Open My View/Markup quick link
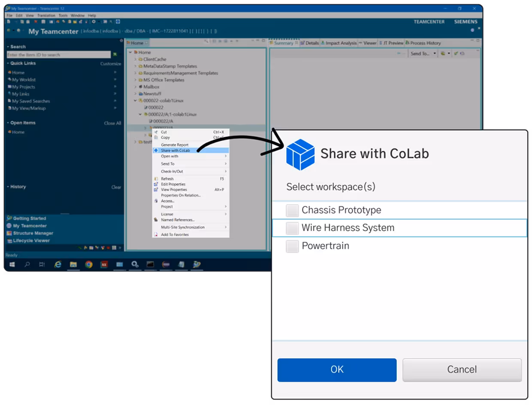Viewport: 532px width, 411px height. pyautogui.click(x=29, y=109)
